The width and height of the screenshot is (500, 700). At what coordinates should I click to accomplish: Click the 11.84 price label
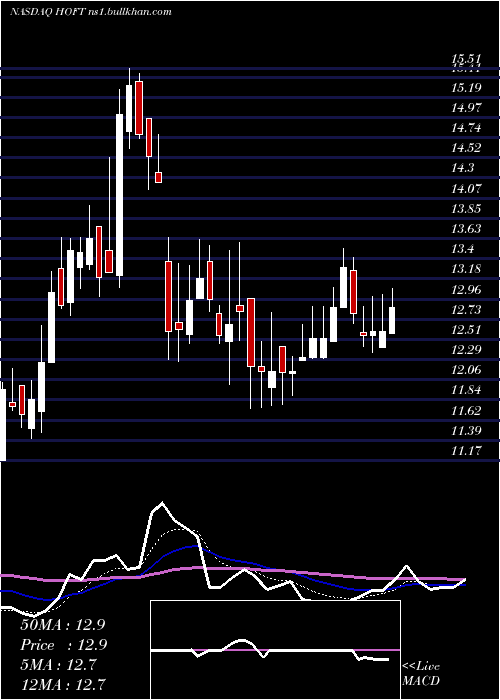pyautogui.click(x=466, y=391)
